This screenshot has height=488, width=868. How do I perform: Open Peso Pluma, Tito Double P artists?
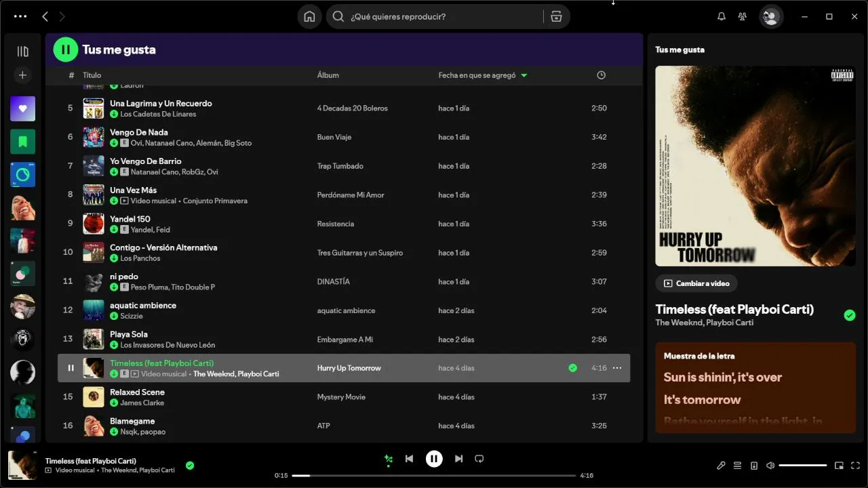click(173, 287)
